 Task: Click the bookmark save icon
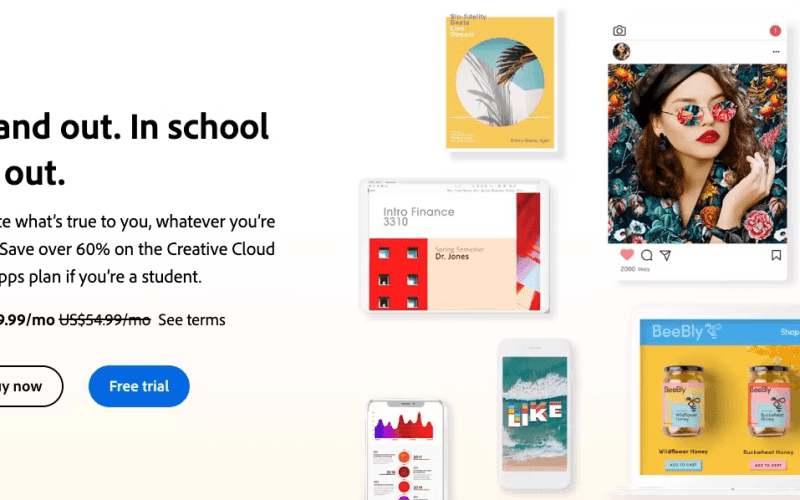tap(776, 255)
